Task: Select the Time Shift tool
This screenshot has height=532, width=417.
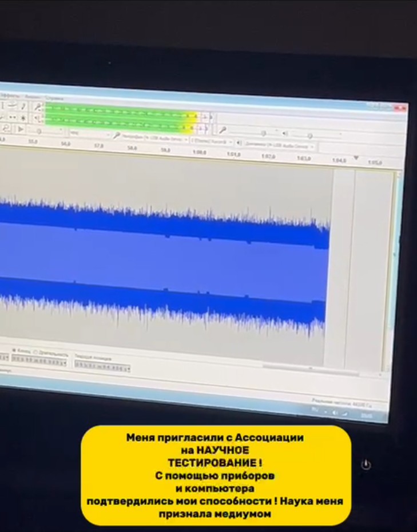Action: [13, 117]
